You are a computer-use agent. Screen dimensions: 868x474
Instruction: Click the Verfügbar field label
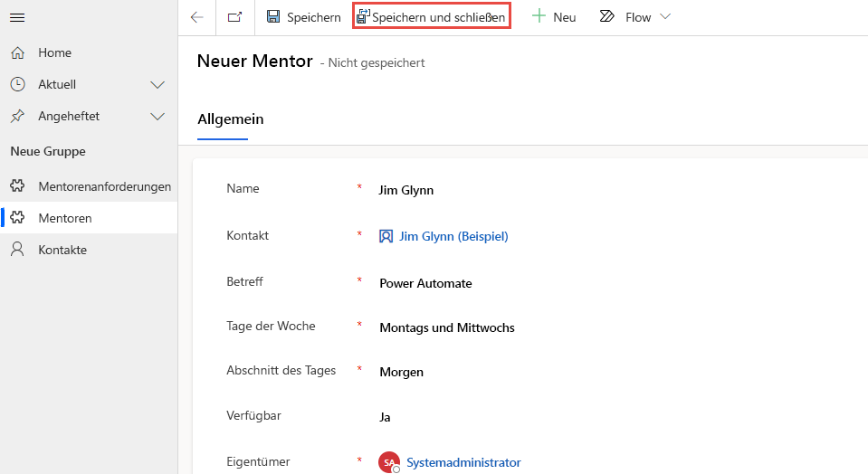click(x=253, y=415)
